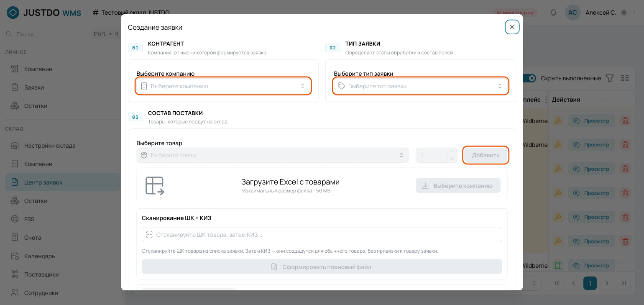Click the first red trash delete icon

coord(625,121)
